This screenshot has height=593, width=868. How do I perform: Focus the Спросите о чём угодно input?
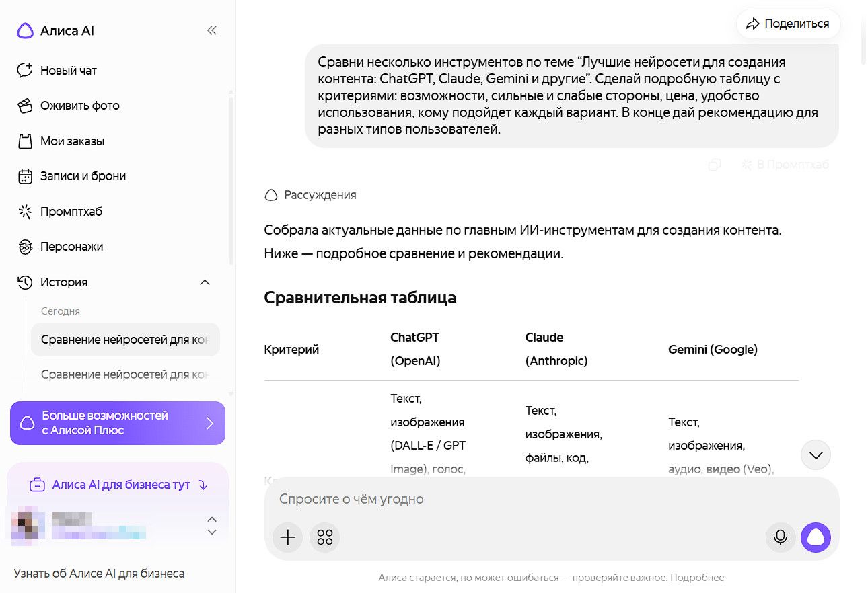coord(552,499)
